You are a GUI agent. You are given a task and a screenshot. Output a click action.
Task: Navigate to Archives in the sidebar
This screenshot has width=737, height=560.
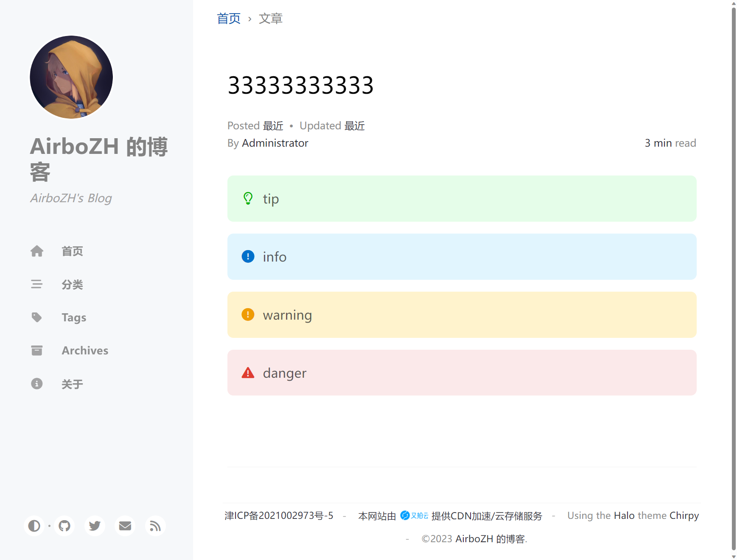[85, 350]
